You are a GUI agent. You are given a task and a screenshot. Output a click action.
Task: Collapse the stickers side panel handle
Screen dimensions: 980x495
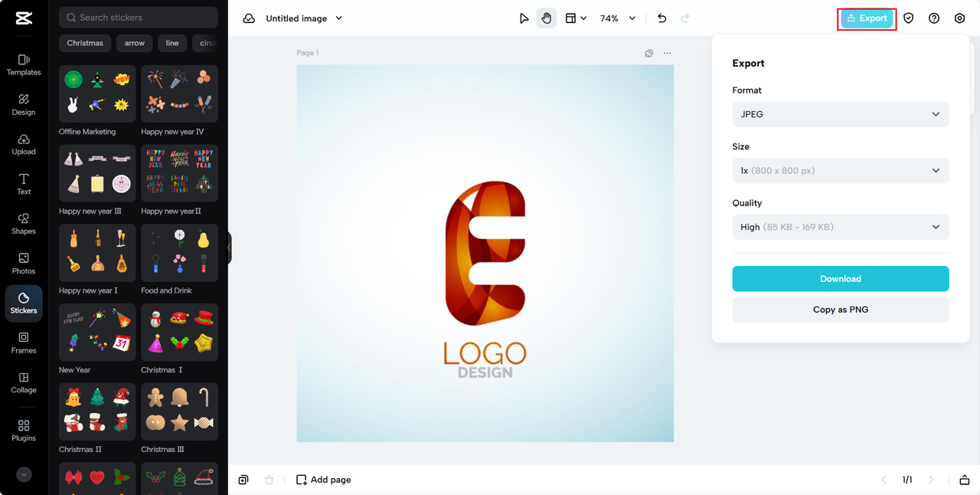click(x=230, y=247)
